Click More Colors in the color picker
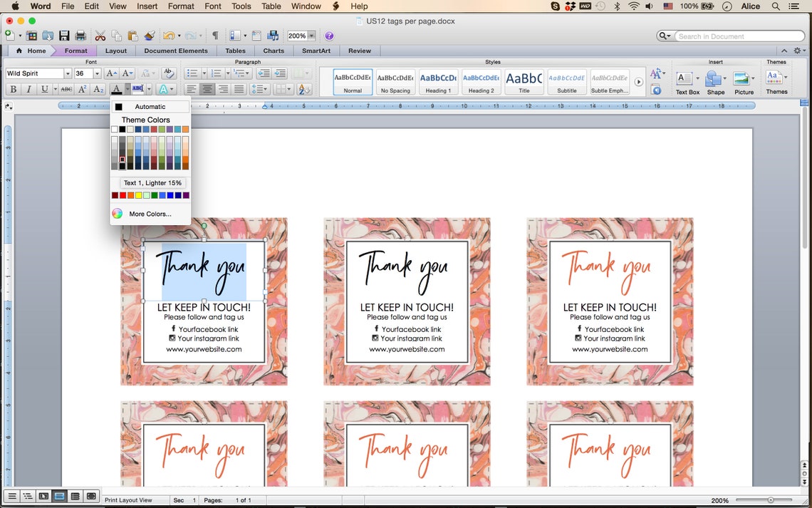Viewport: 812px width, 508px height. 150,214
